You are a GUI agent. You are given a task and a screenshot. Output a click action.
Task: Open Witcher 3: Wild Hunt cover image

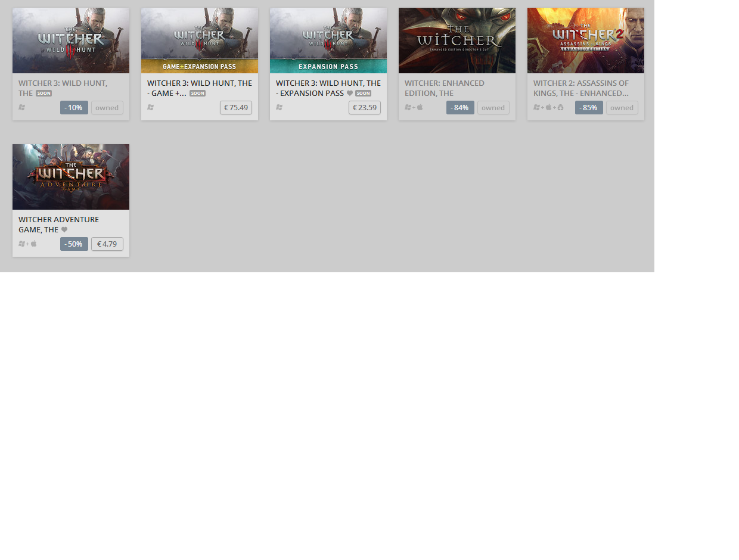point(71,41)
